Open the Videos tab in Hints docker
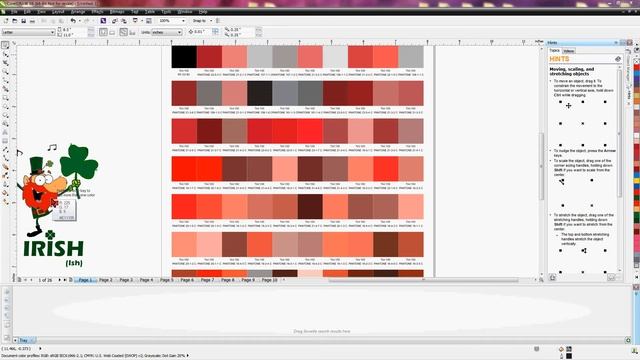Screen dimensions: 640x360 [569, 51]
